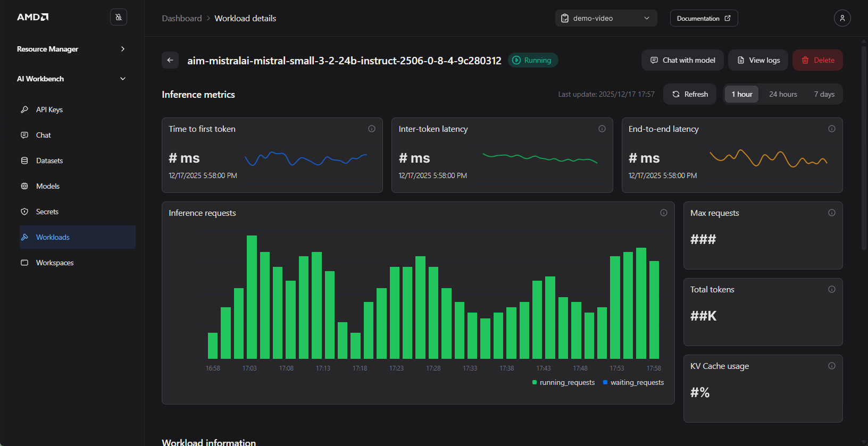The width and height of the screenshot is (868, 446).
Task: Switch time range to 7 days
Action: (x=824, y=94)
